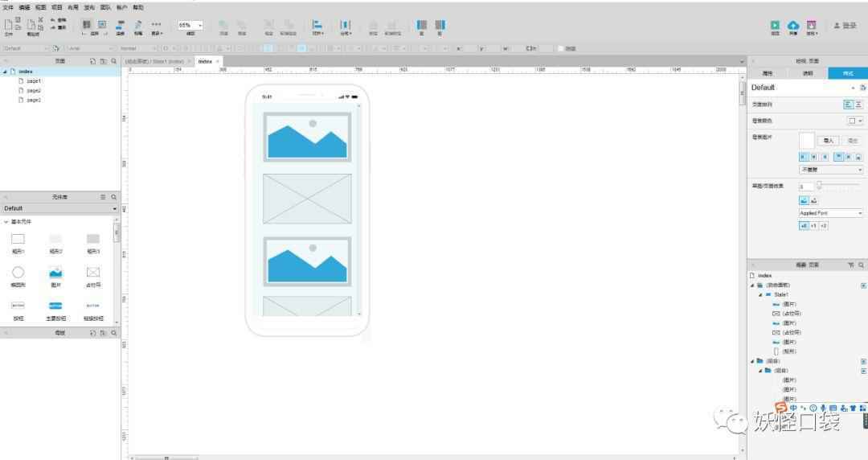Click the undo arrow in toolbar

click(53, 20)
